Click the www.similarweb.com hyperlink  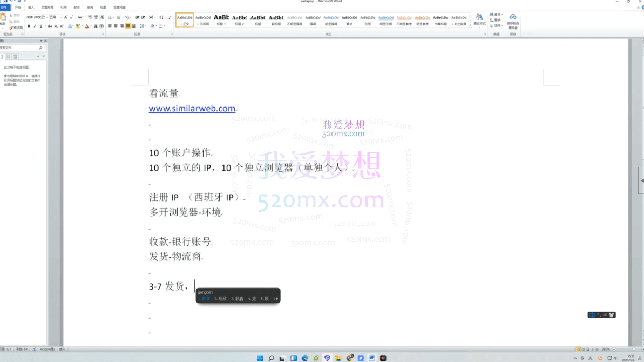coord(192,108)
